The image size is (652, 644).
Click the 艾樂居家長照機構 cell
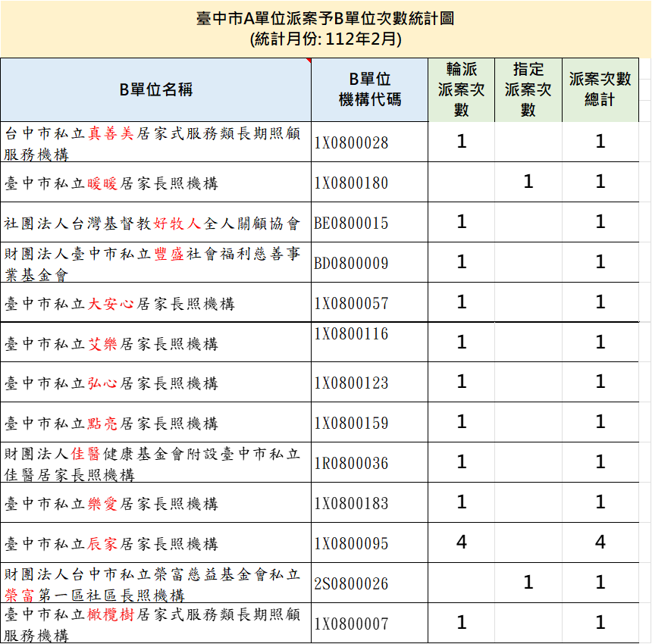[156, 342]
